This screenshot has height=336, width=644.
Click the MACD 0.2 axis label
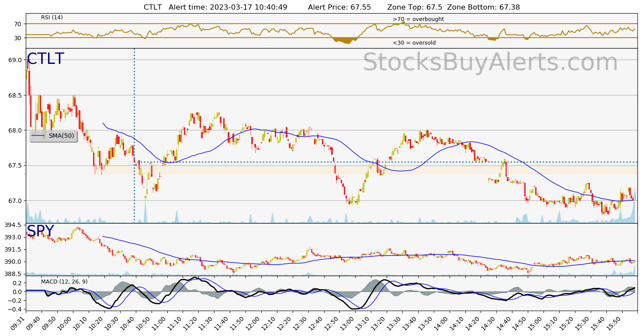point(16,283)
